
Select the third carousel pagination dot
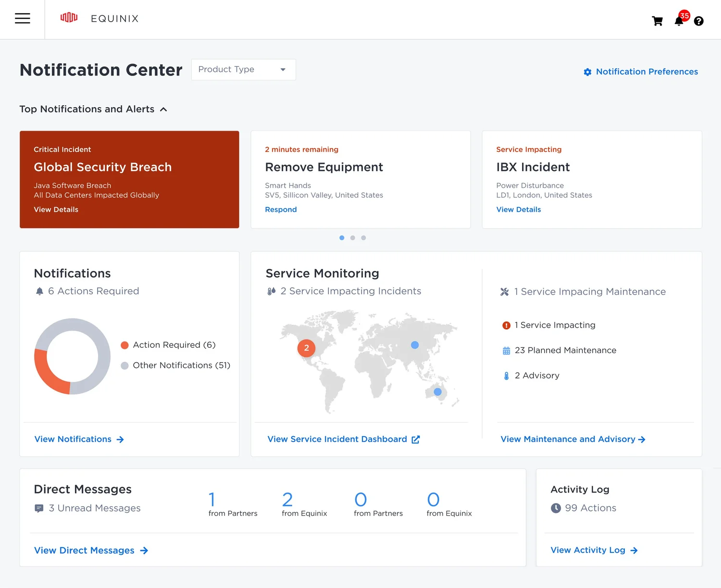pyautogui.click(x=363, y=238)
